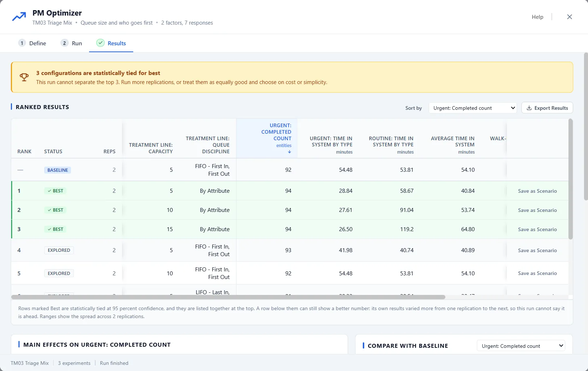Click average time value 40.89
Screen dimensions: 588x371
pos(468,250)
